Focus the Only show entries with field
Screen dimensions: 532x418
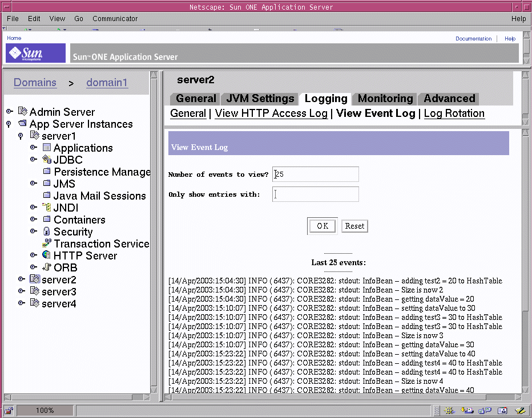coord(315,194)
